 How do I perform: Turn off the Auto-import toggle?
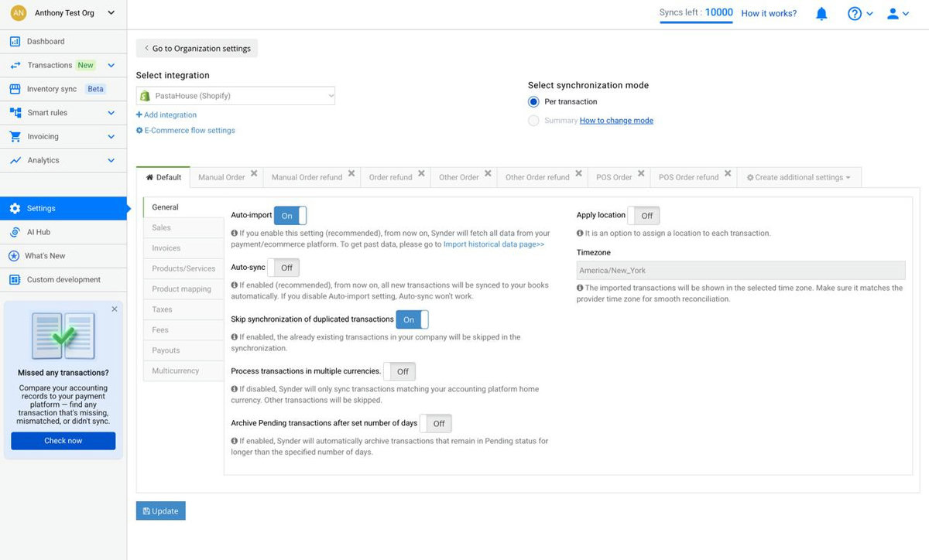coord(290,216)
